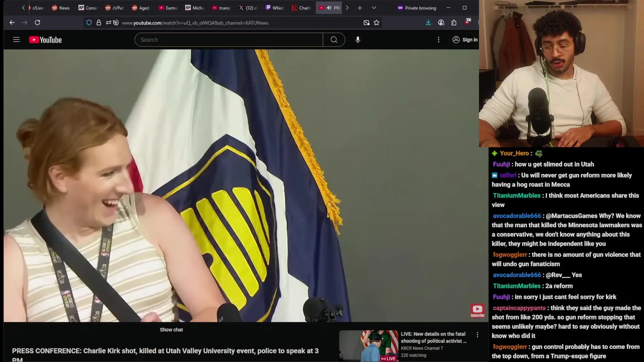
Task: Click chat username Your_Hero
Action: [514, 153]
